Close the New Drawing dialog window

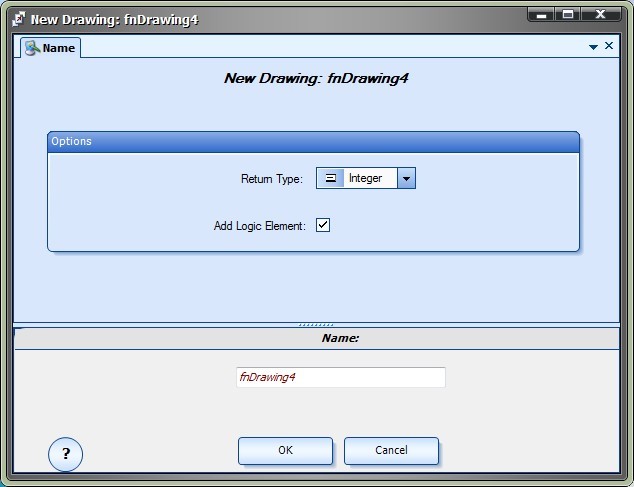[603, 14]
